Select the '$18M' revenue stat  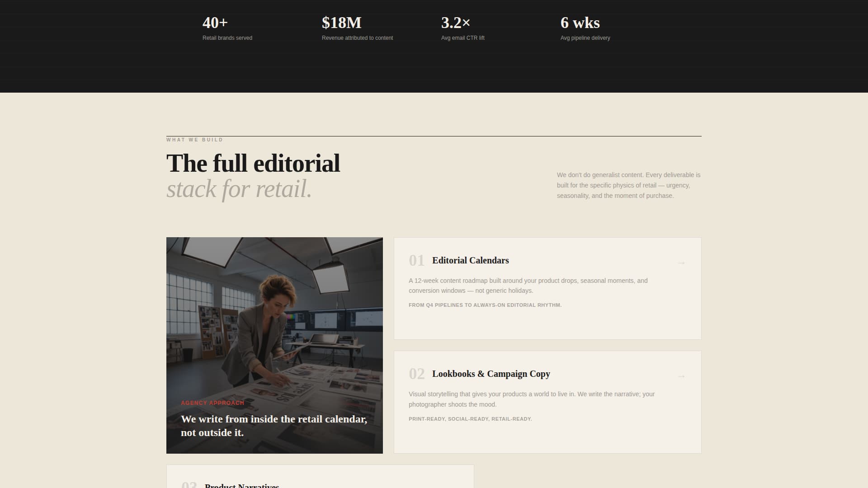[x=342, y=23]
